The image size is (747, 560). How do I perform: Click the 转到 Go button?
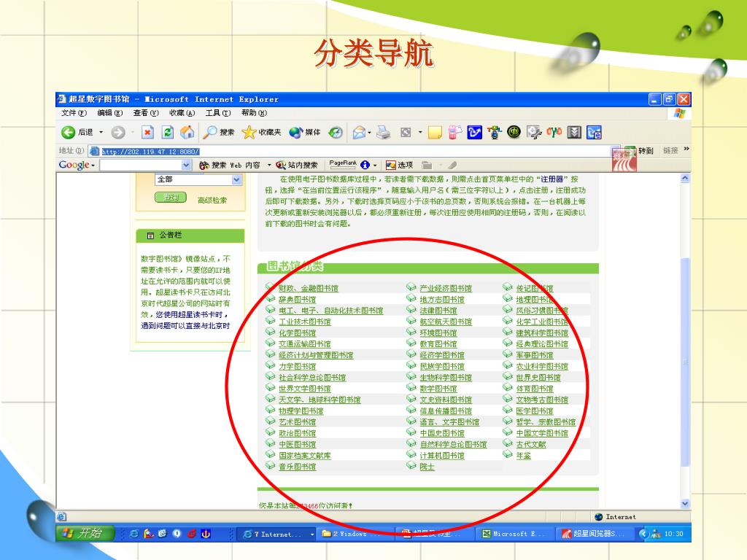[x=638, y=151]
